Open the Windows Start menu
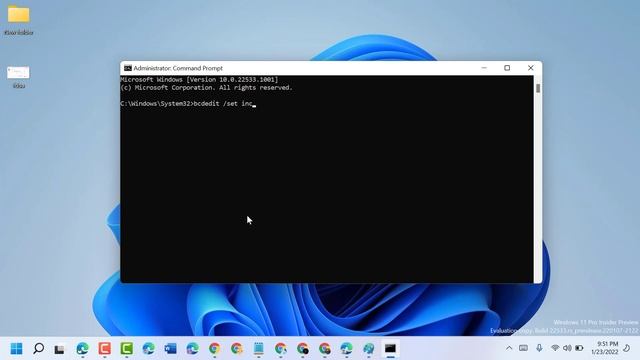 (x=16, y=349)
